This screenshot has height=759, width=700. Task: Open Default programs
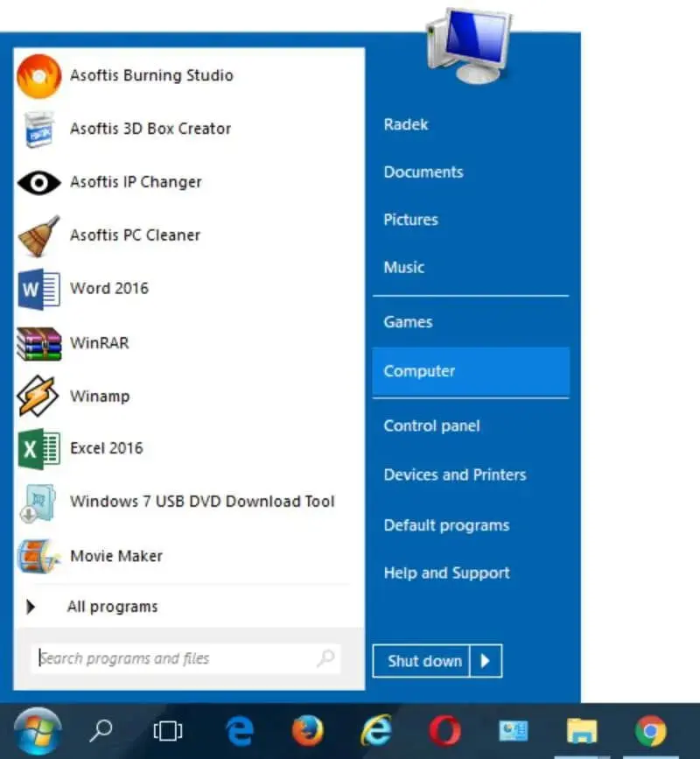click(446, 525)
